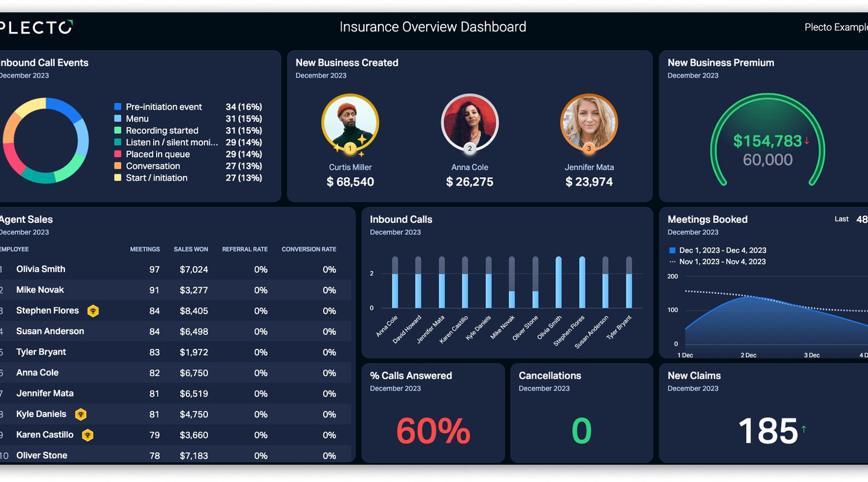Open Olivia Smith's row in Agent Sales

point(41,269)
